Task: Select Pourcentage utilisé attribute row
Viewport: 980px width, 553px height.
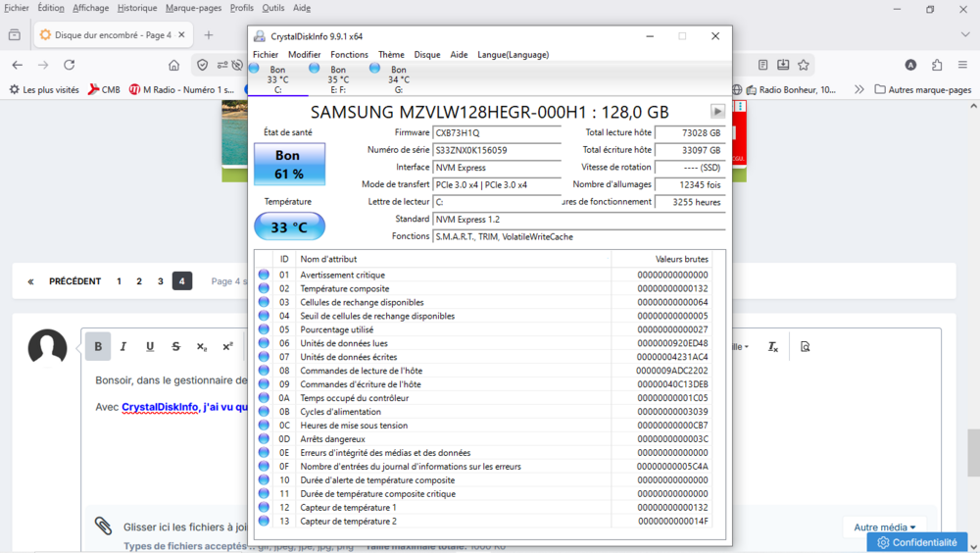Action: [484, 329]
